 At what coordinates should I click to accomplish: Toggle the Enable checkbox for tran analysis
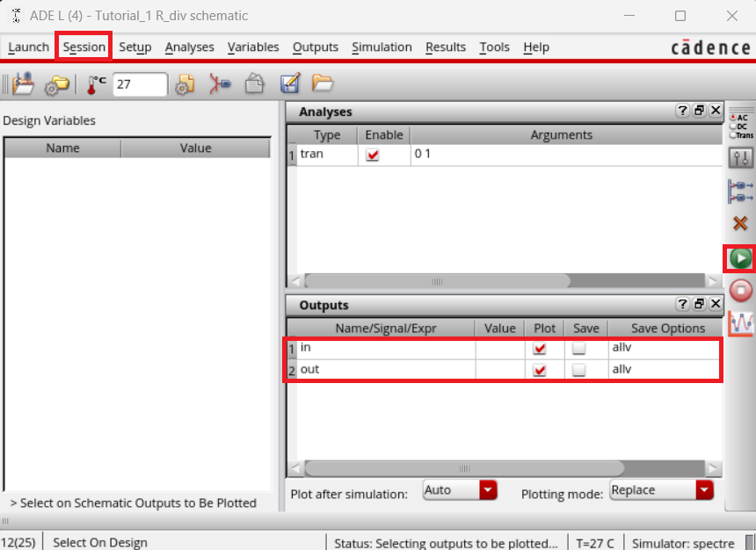pos(372,155)
